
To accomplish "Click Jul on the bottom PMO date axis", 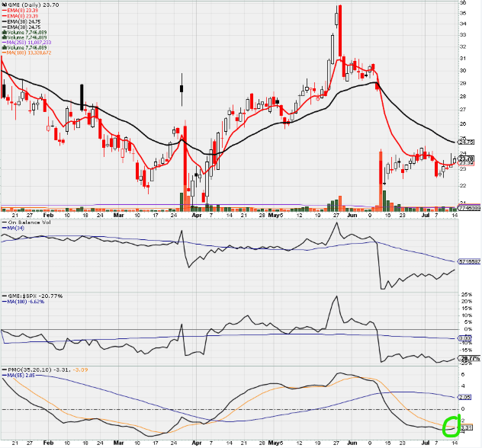I will [x=426, y=443].
